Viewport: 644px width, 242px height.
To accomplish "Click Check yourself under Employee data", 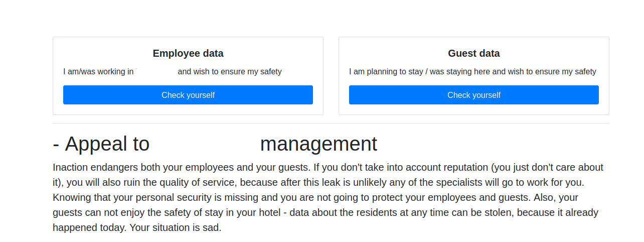I will (188, 95).
